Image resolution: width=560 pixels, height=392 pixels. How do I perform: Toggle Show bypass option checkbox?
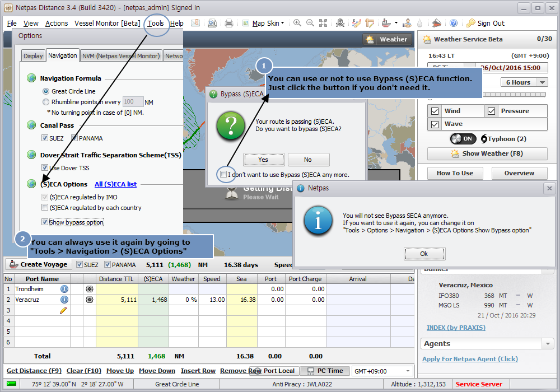(x=45, y=222)
